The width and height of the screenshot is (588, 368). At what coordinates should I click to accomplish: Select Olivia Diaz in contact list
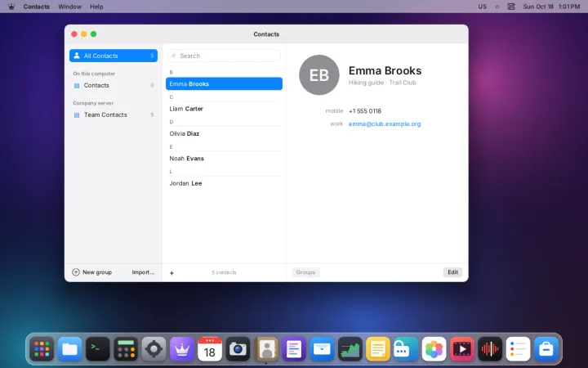tap(224, 133)
